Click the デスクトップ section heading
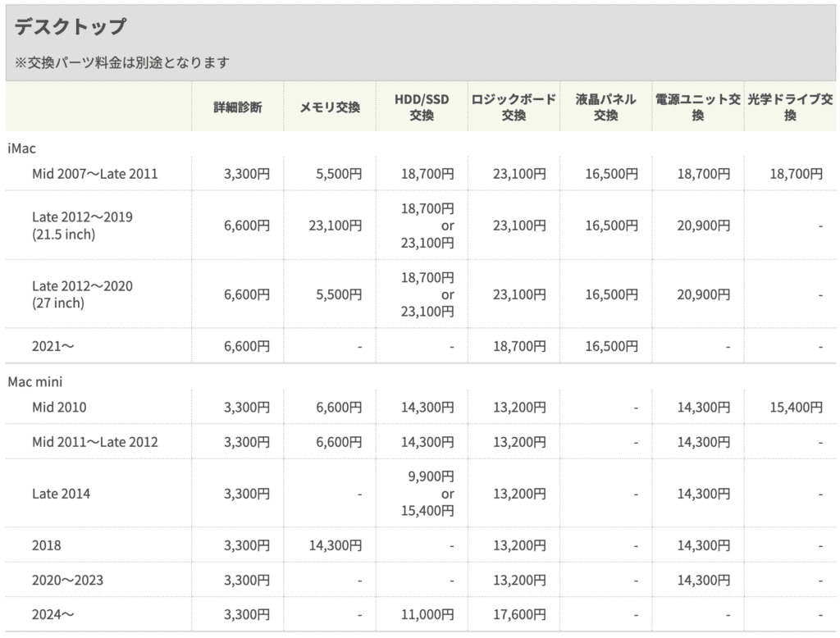This screenshot has width=840, height=638. (x=71, y=27)
